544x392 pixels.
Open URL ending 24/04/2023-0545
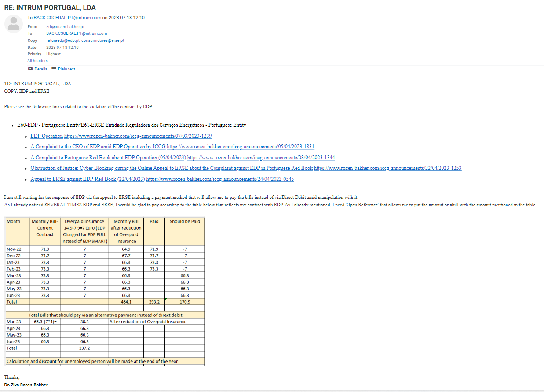(x=220, y=179)
